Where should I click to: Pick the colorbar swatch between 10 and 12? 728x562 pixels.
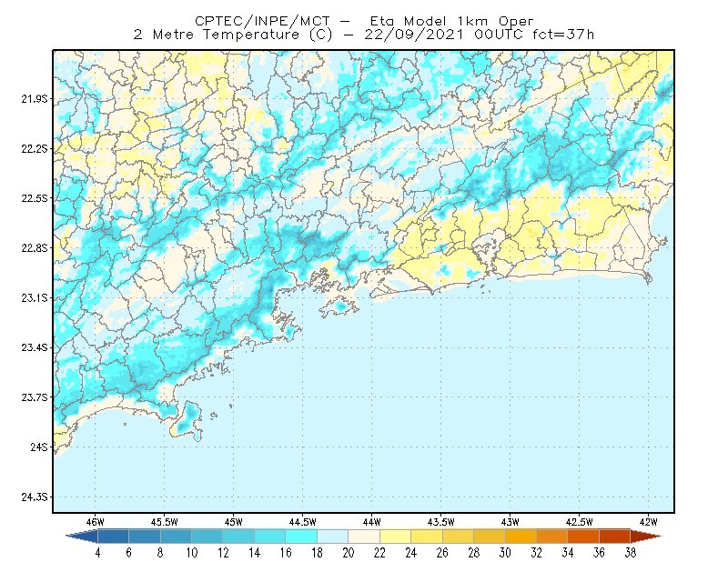[207, 537]
